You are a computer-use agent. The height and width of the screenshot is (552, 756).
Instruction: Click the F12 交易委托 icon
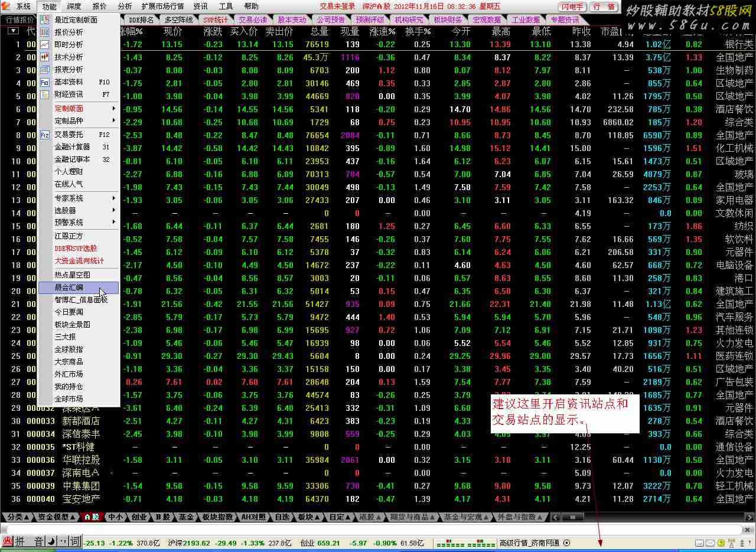click(45, 135)
